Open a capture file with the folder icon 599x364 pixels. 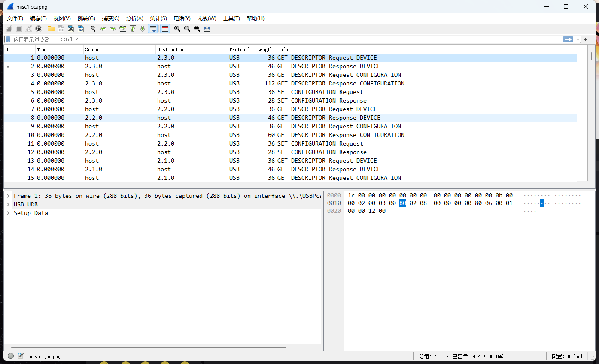pyautogui.click(x=51, y=29)
